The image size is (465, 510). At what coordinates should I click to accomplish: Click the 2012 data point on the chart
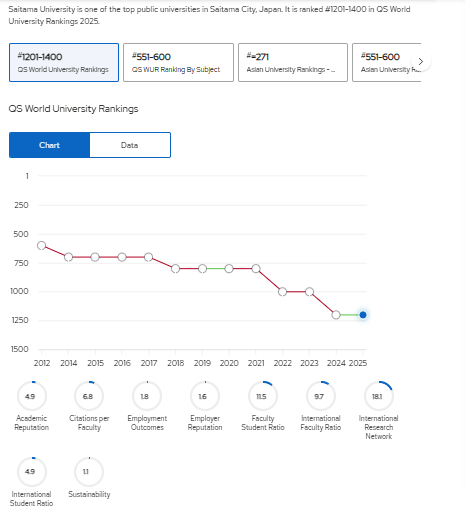[x=41, y=246]
